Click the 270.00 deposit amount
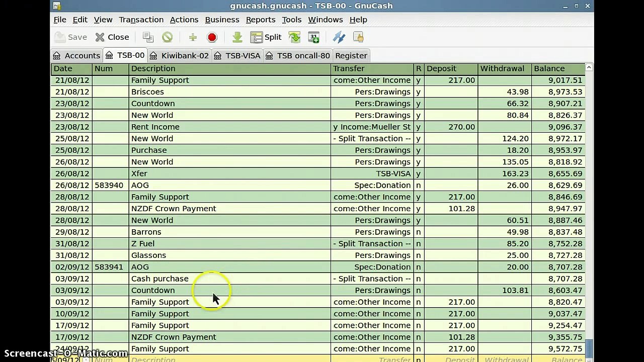The width and height of the screenshot is (644, 362). point(461,127)
